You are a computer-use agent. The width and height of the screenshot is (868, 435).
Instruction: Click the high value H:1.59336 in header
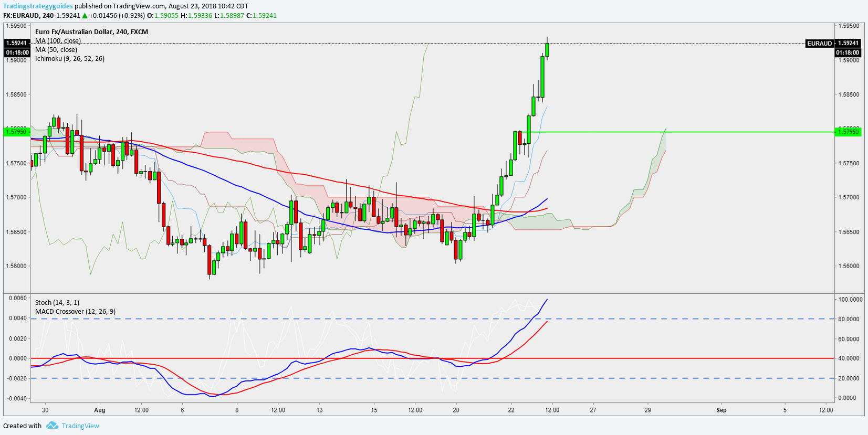point(196,16)
